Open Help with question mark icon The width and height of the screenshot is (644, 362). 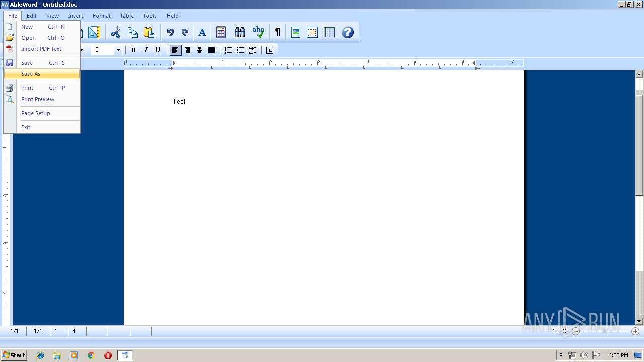click(x=348, y=33)
